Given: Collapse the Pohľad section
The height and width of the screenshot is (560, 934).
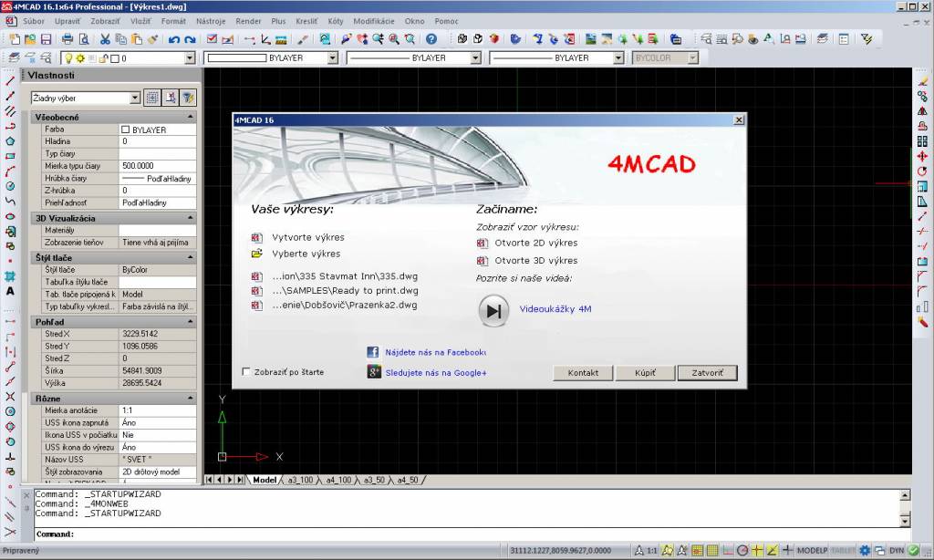Looking at the screenshot, I should click(x=190, y=322).
